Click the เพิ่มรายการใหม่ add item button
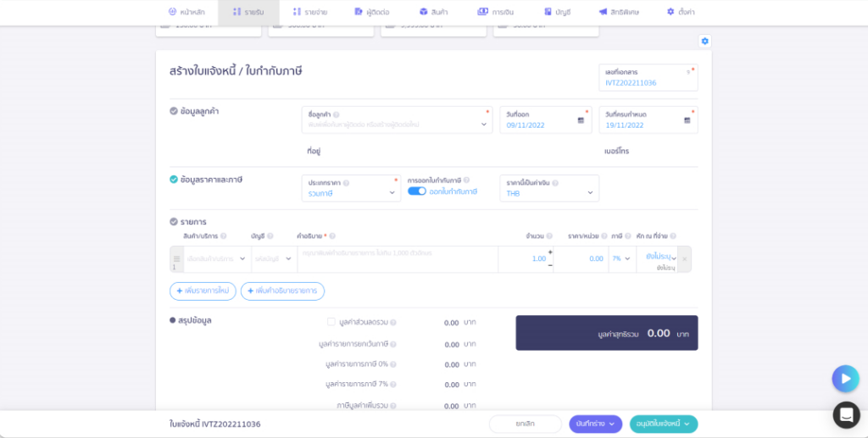The height and width of the screenshot is (438, 868). click(203, 291)
